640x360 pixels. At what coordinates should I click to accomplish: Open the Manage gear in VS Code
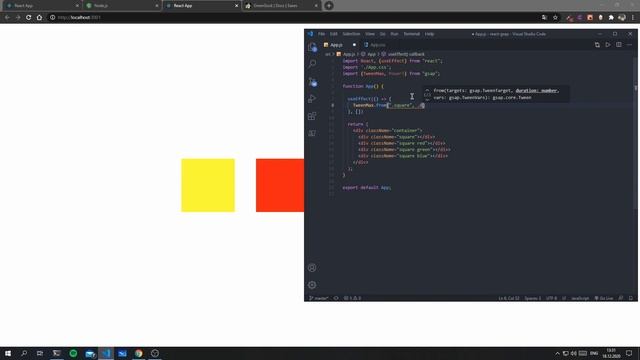[x=312, y=285]
